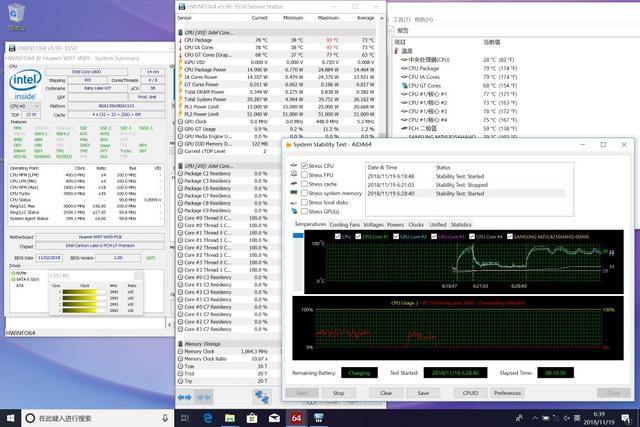Click the Windows Start button
640x427 pixels.
click(x=10, y=417)
